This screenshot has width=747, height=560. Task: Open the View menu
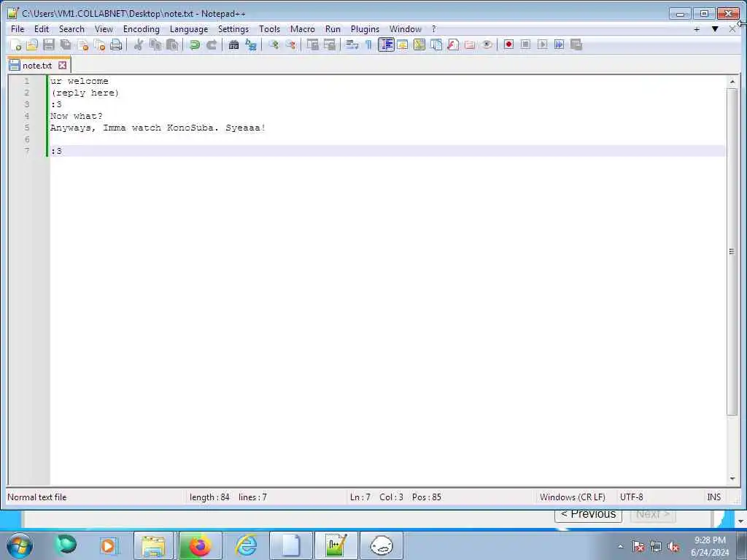point(104,29)
